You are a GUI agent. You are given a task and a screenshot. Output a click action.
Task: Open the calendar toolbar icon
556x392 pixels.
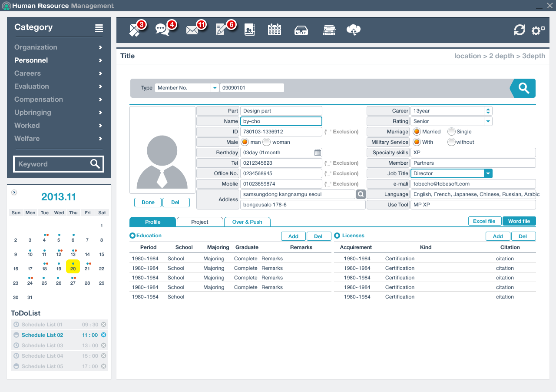click(x=275, y=30)
